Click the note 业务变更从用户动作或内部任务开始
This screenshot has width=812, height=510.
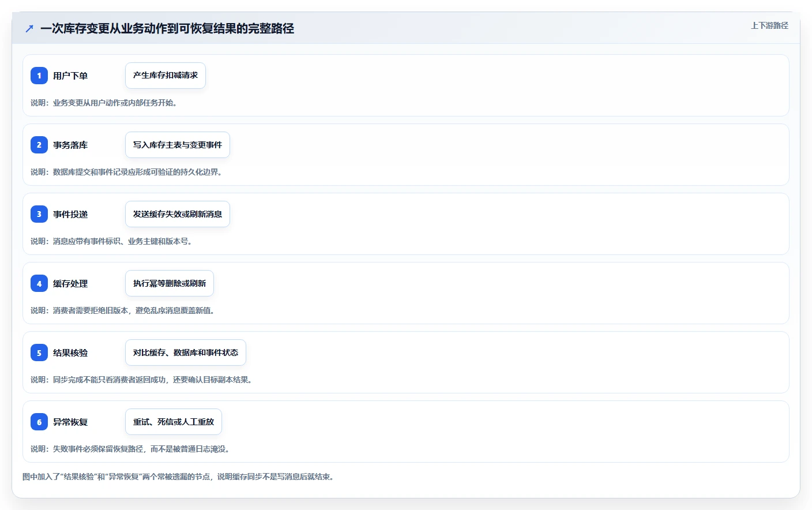tap(115, 103)
